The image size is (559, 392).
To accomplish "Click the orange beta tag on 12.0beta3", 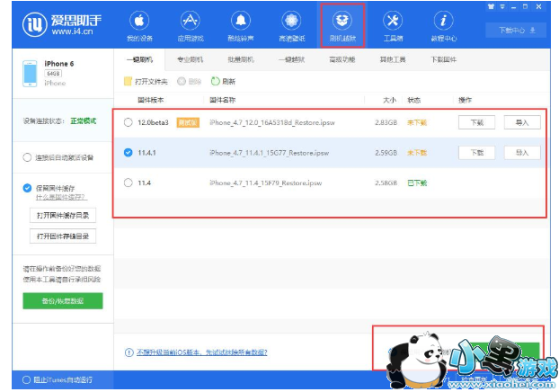I will pyautogui.click(x=188, y=122).
